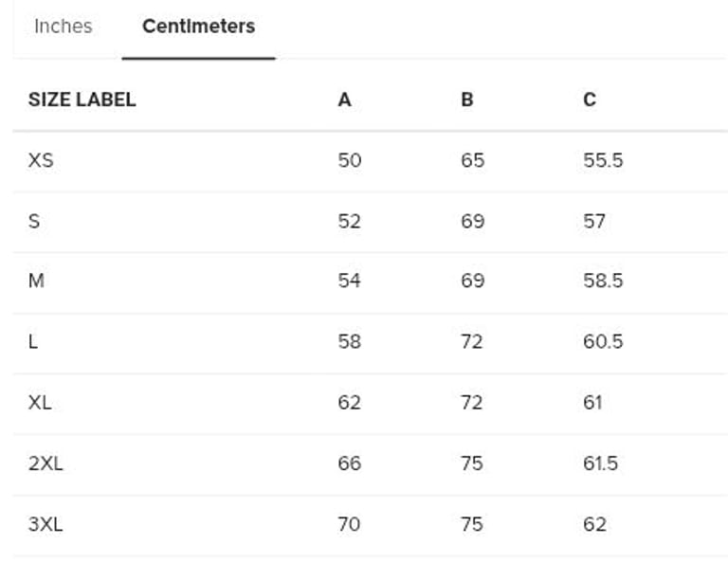
Task: Click the A value 52 for size S
Action: pyautogui.click(x=349, y=221)
